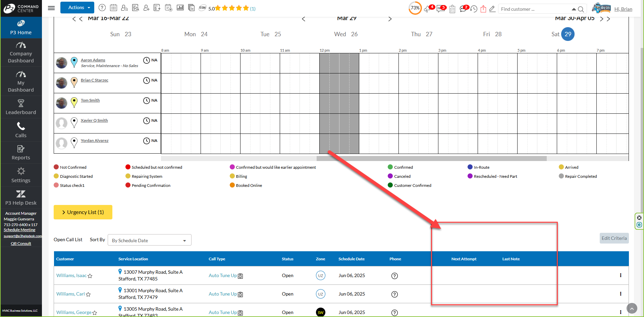Open the bar chart reports toolbar icon
The image size is (644, 317).
tap(180, 8)
